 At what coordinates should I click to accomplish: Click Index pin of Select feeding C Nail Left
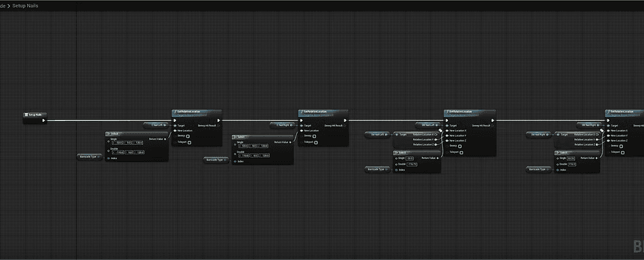108,158
